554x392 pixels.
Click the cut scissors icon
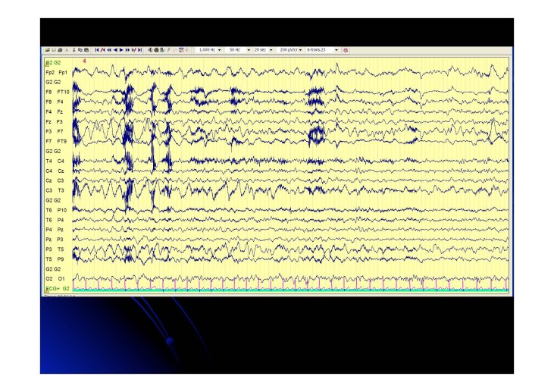coord(74,50)
